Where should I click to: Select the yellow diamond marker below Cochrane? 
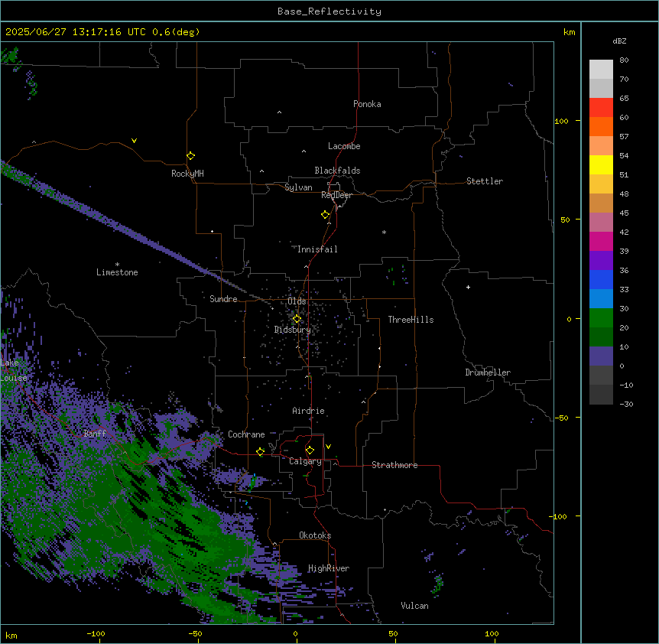click(x=260, y=451)
